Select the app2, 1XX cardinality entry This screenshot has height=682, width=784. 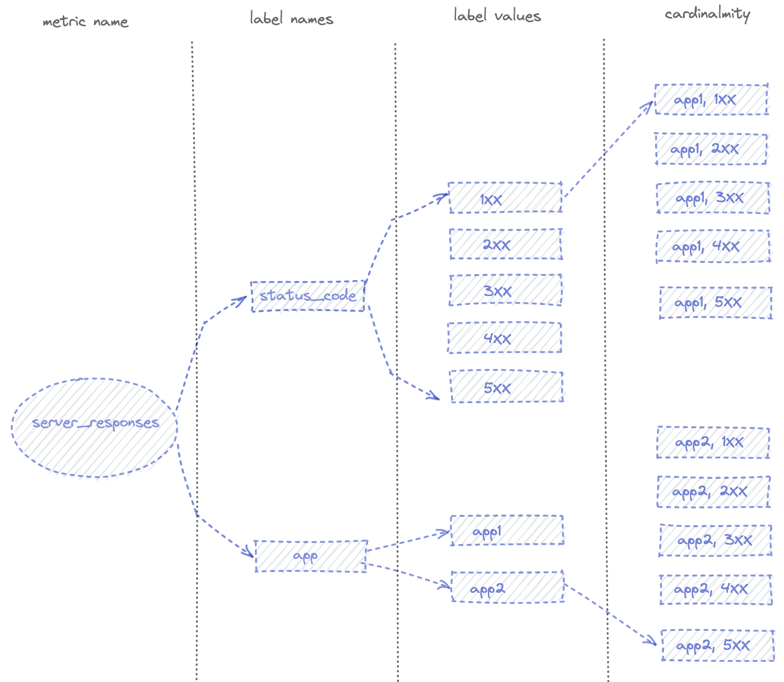click(x=714, y=443)
